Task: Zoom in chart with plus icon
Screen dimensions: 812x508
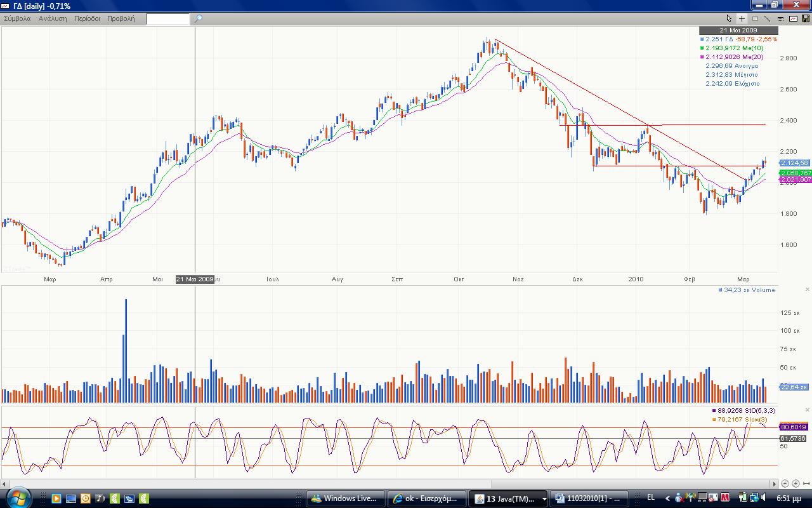Action: (x=796, y=484)
